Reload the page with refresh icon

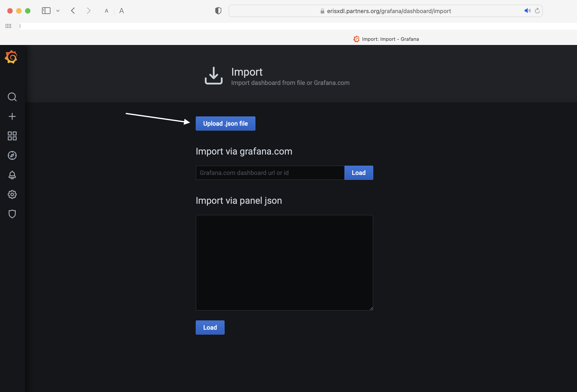click(x=537, y=11)
